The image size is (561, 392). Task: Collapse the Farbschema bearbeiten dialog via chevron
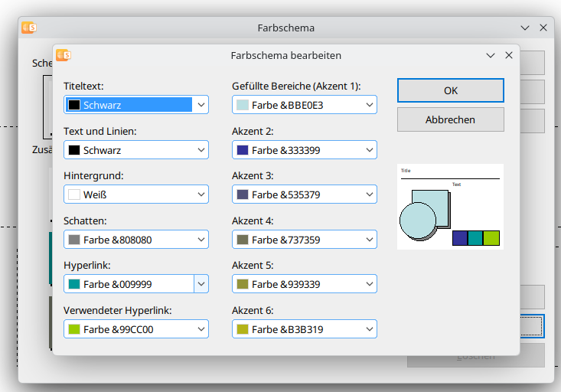(491, 55)
